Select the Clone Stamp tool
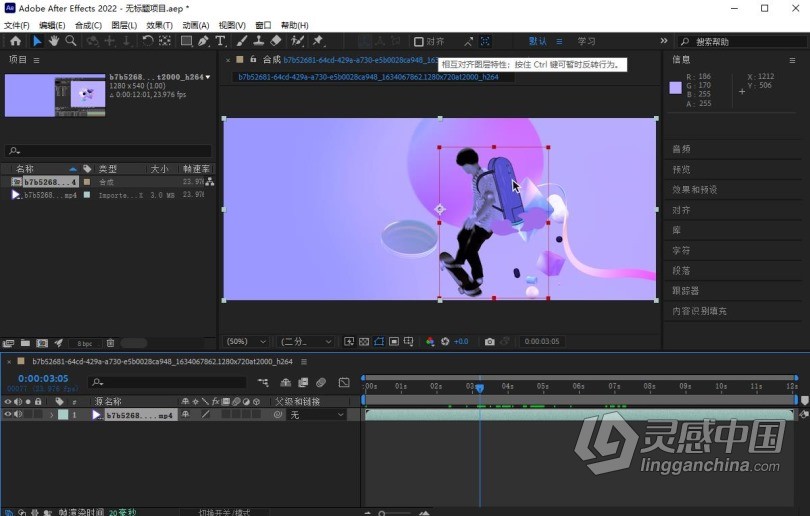810x516 pixels. click(259, 41)
